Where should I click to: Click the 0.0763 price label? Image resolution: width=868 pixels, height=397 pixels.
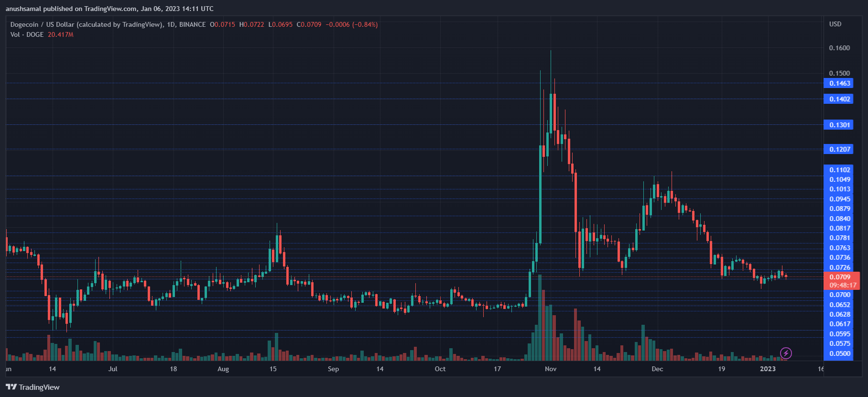(838, 248)
